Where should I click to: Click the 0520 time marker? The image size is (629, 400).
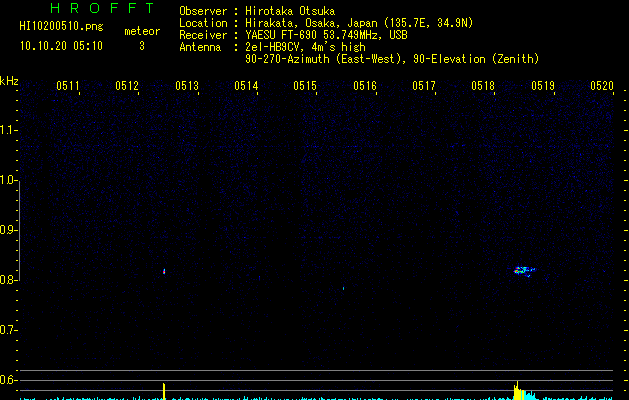point(602,86)
